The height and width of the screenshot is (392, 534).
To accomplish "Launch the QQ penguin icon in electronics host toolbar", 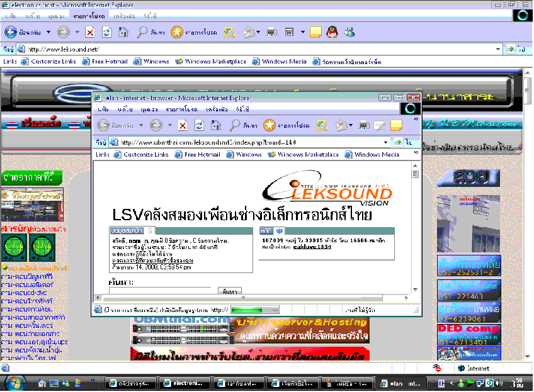I will point(332,32).
